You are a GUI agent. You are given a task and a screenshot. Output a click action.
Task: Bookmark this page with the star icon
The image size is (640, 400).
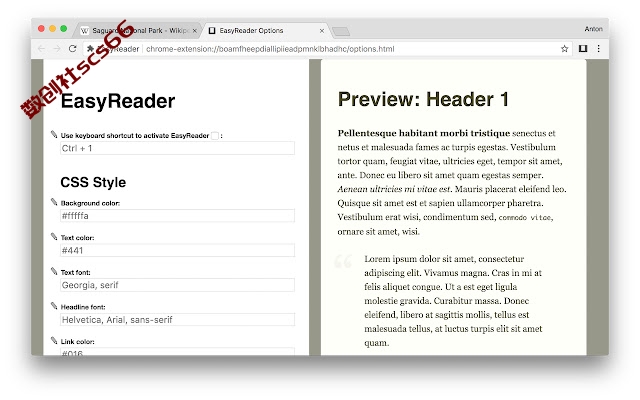click(564, 49)
